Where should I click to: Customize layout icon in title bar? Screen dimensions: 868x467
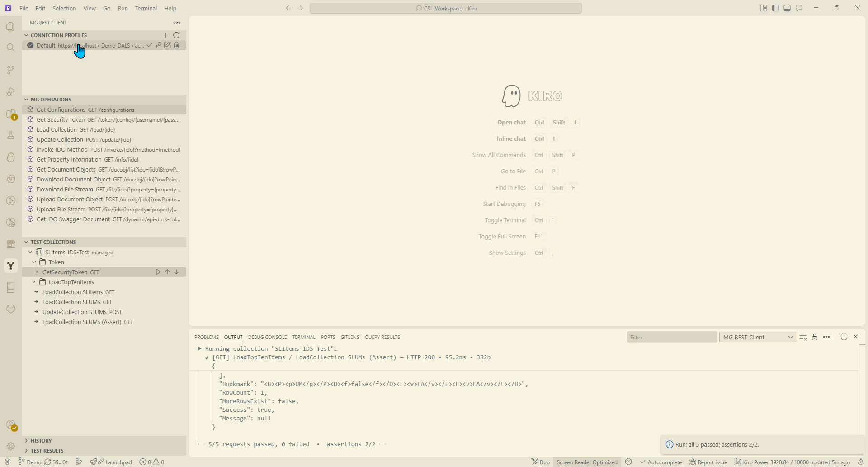pos(764,8)
